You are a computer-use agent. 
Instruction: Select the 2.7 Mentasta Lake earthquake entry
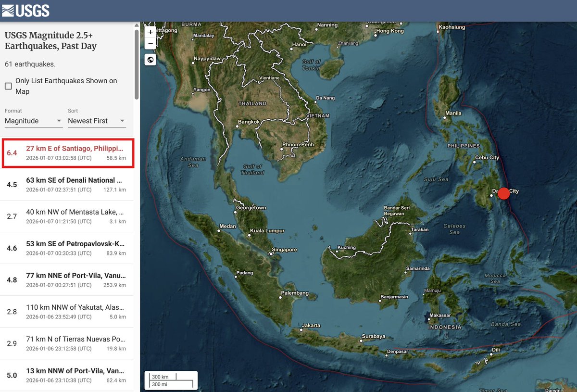point(68,216)
